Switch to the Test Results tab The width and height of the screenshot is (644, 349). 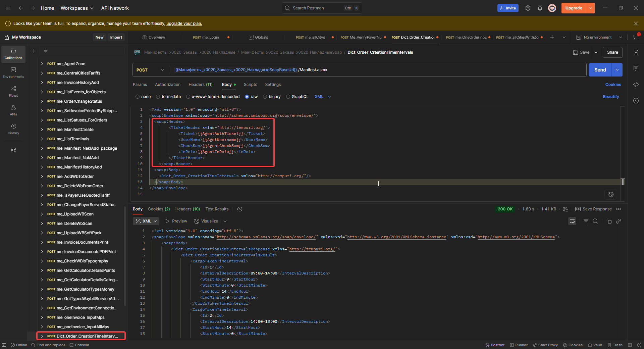click(x=217, y=209)
